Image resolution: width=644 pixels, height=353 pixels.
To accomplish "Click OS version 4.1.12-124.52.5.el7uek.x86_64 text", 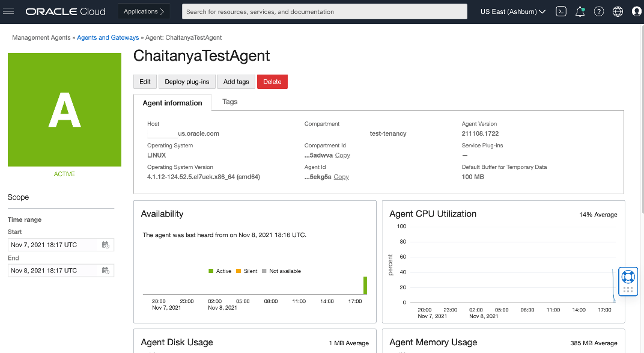I will click(204, 177).
